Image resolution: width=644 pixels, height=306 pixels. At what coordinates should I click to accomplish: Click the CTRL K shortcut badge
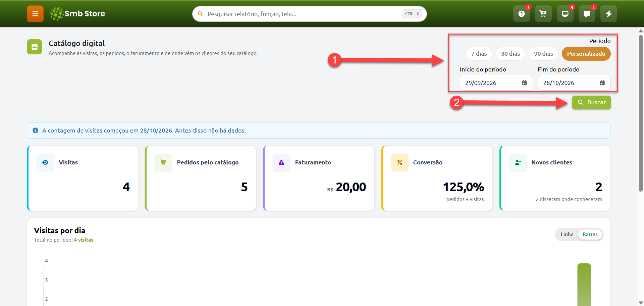click(412, 14)
